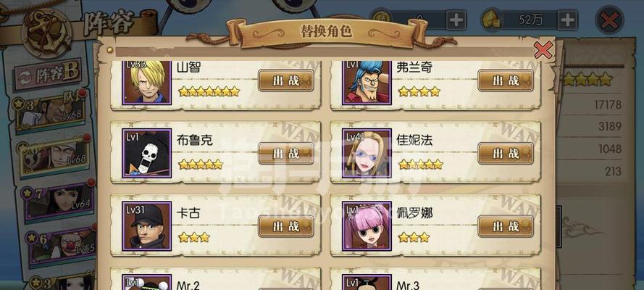
Task: Select the 卡古 Lv31 portrait
Action: point(146,226)
